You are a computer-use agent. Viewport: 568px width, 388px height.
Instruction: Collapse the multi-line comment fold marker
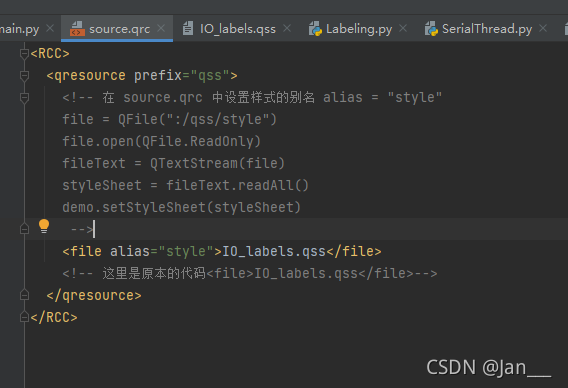[x=24, y=98]
